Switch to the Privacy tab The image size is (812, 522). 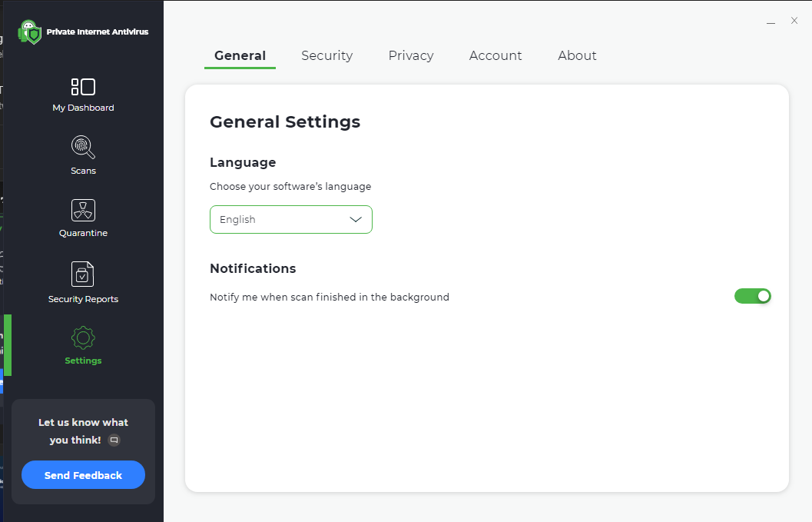[410, 55]
